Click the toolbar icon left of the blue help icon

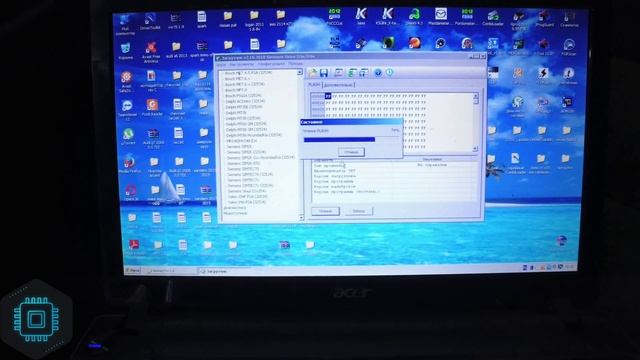tap(363, 73)
